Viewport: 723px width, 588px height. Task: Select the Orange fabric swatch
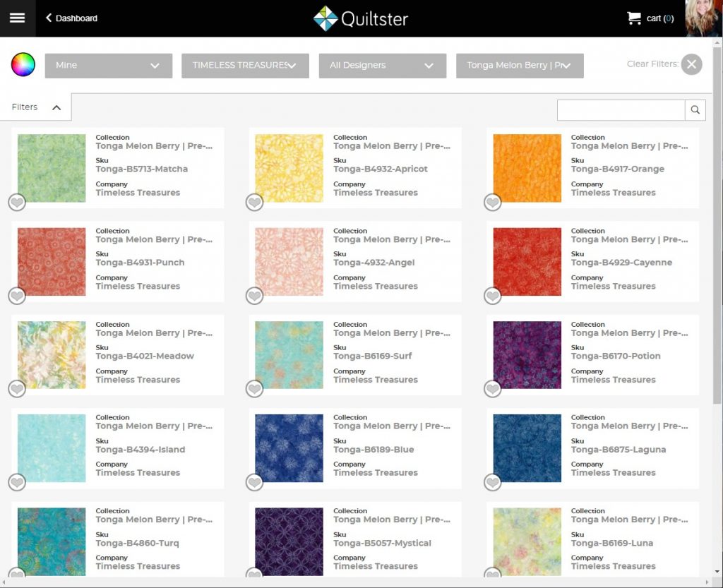click(x=527, y=168)
